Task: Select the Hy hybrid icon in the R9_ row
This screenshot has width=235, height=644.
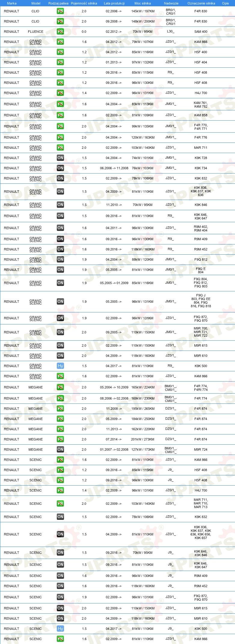Action: tap(60, 366)
